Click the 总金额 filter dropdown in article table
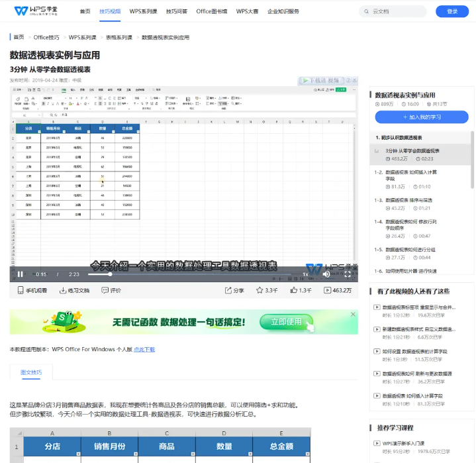The image size is (476, 463). click(307, 454)
